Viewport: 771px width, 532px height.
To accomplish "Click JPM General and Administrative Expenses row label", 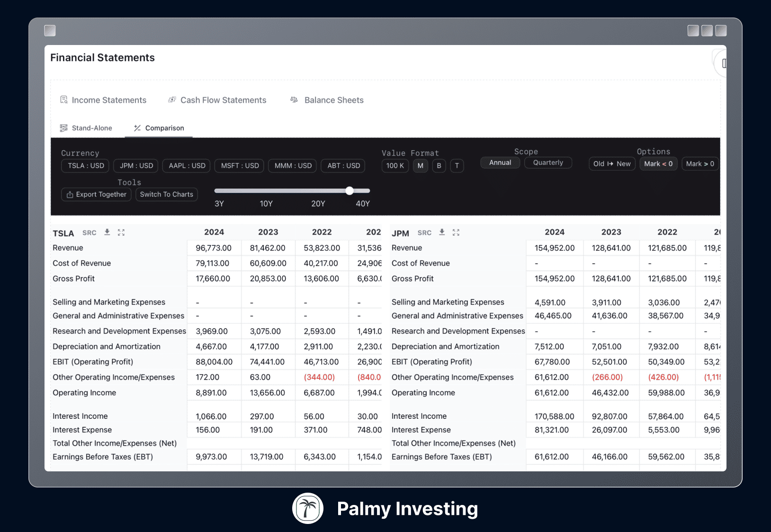I will [457, 316].
